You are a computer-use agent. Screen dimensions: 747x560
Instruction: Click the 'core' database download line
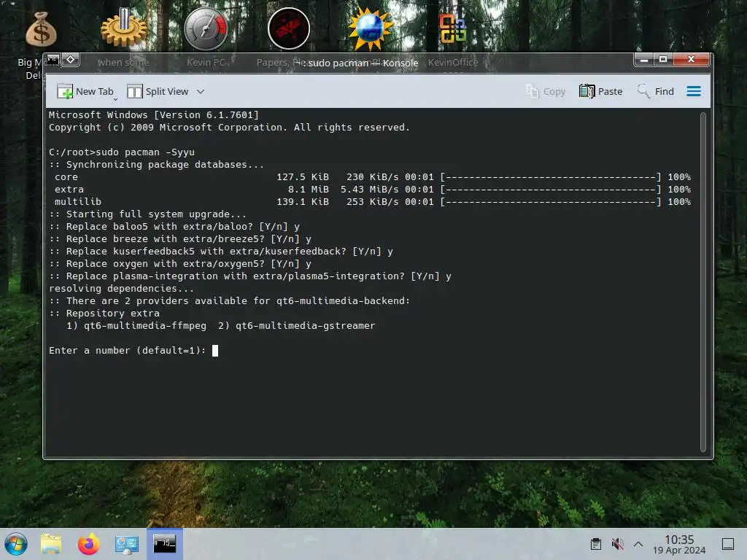(373, 177)
